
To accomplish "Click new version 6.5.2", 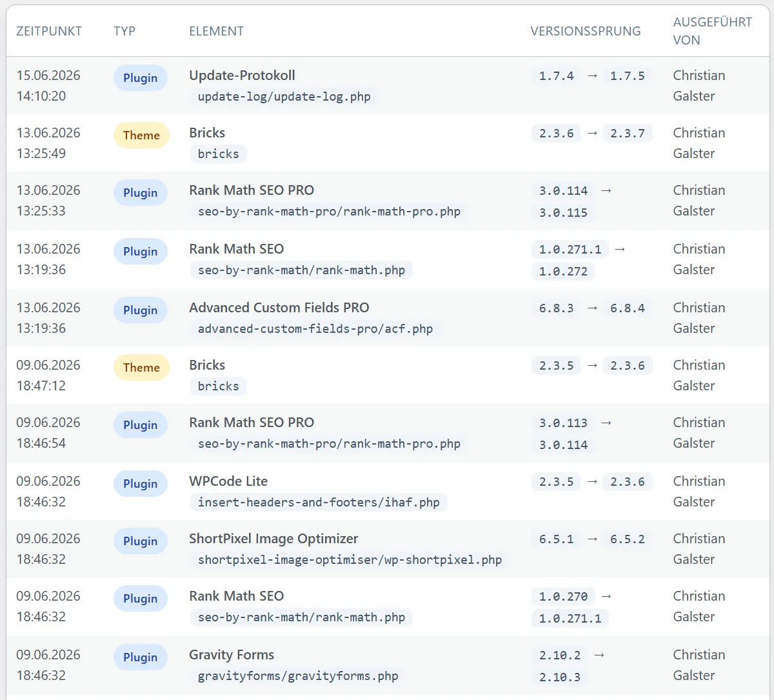I will [627, 539].
